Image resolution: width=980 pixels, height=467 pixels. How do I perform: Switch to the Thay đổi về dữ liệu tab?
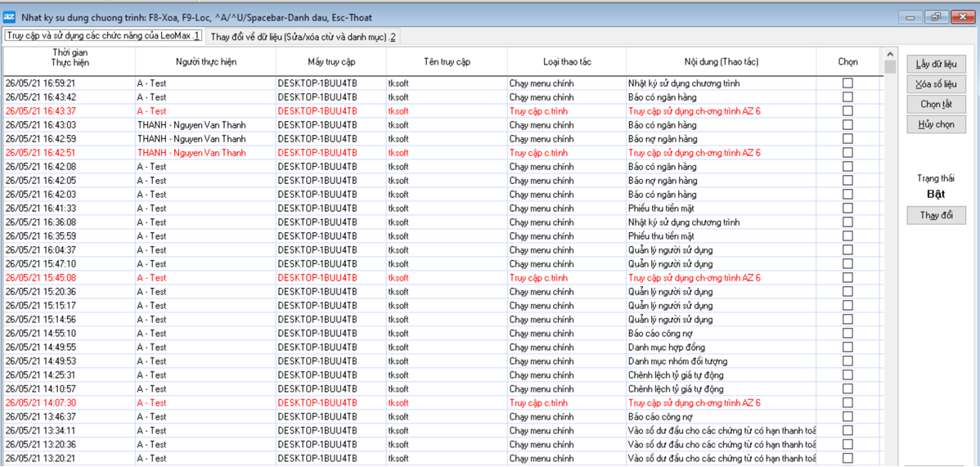303,37
